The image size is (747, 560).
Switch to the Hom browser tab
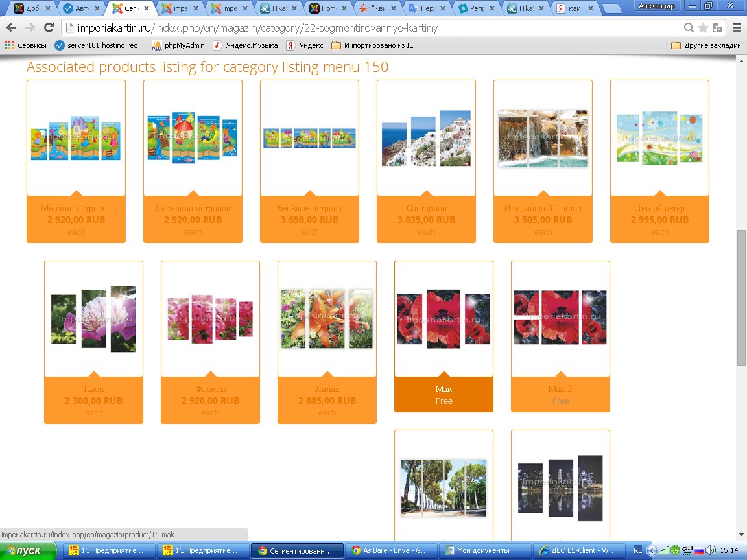coord(327,8)
